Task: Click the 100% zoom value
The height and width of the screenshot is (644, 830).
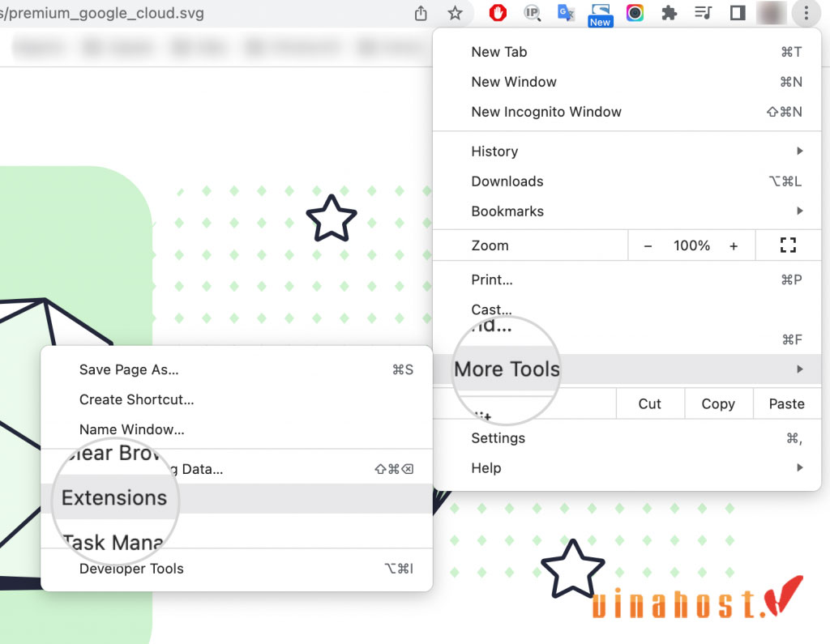Action: [691, 245]
